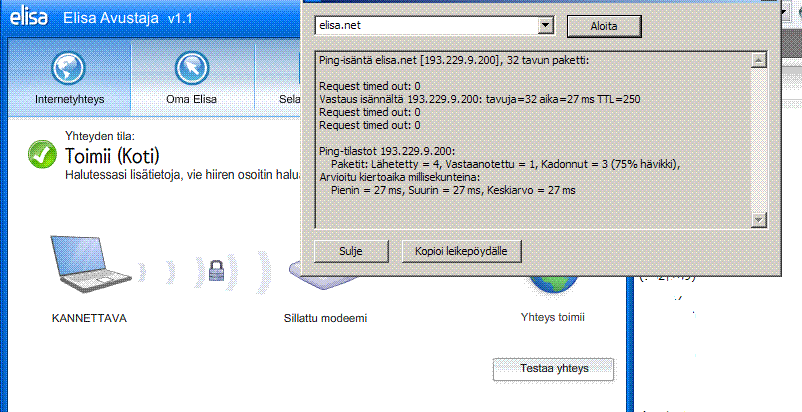Click the Testaa yhteys button
Viewport: 802px width, 412px height.
[x=553, y=369]
